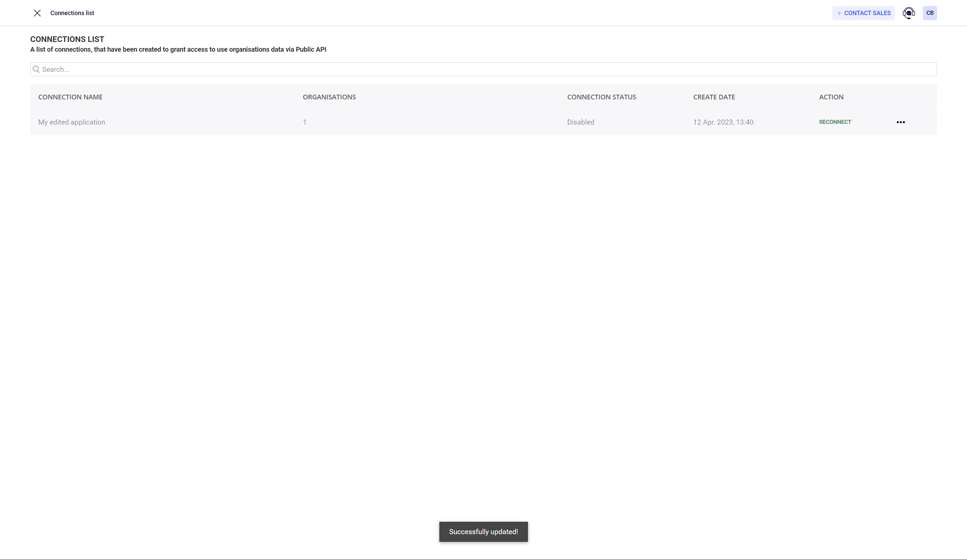Click the magnifier icon in search bar
The image size is (967, 560).
pos(37,69)
